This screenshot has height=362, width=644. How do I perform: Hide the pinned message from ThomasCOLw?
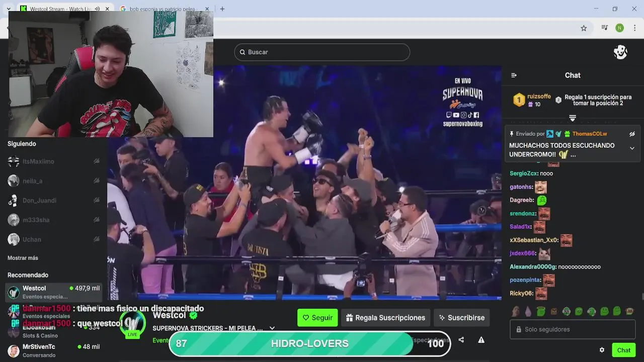632,134
